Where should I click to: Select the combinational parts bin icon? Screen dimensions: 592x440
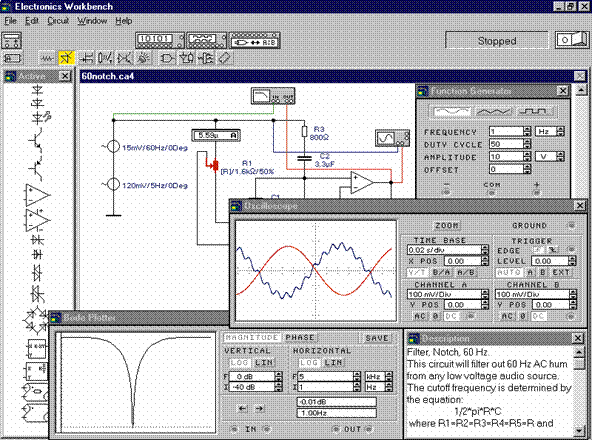coord(187,58)
